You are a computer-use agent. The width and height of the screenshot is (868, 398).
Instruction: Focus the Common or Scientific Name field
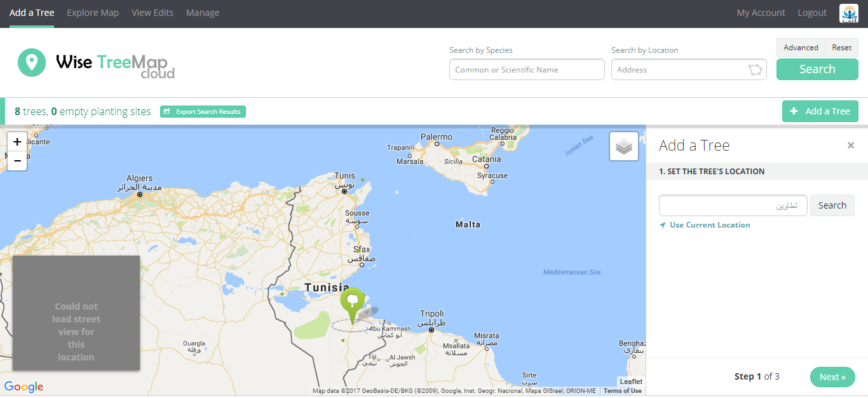pyautogui.click(x=527, y=70)
